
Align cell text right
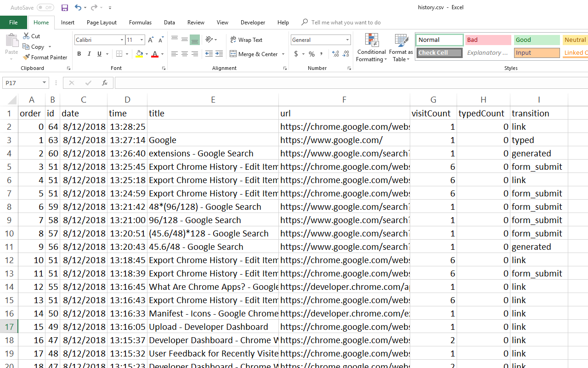pos(195,54)
